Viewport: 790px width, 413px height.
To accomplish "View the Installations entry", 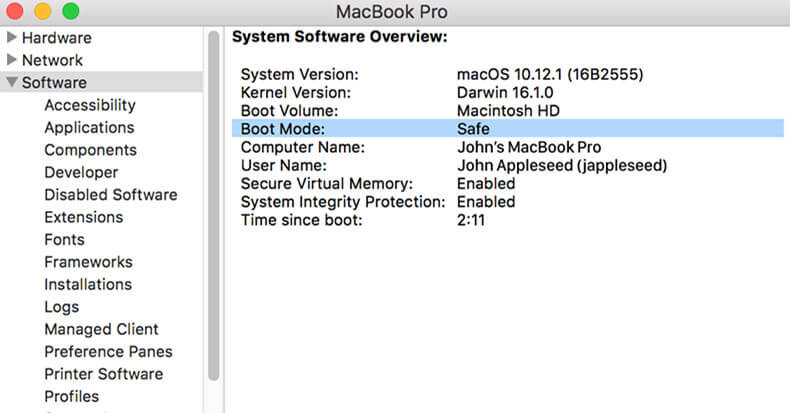I will pyautogui.click(x=88, y=284).
